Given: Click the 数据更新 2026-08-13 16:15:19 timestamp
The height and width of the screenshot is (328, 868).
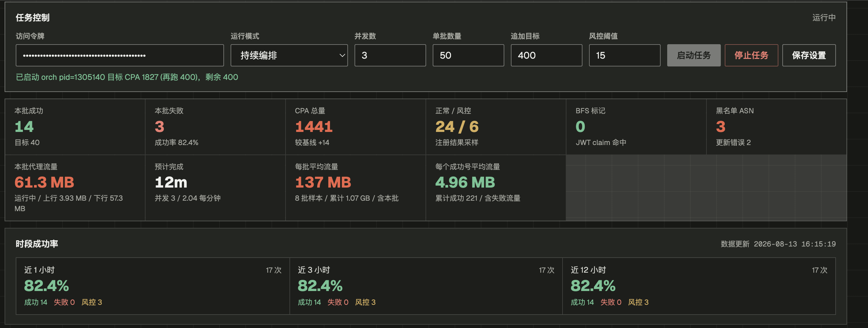Looking at the screenshot, I should [x=778, y=244].
